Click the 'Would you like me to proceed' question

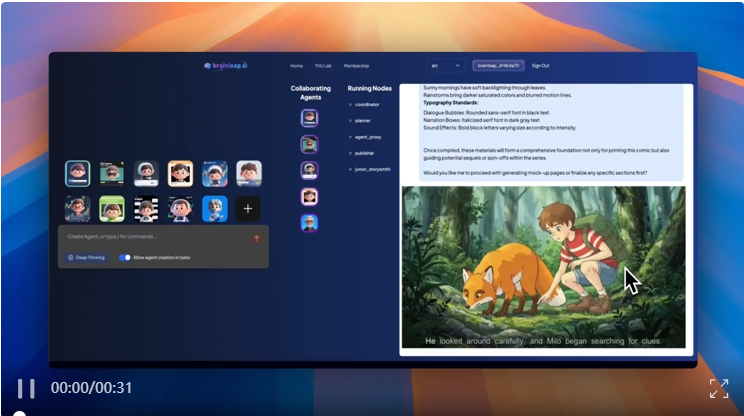(x=535, y=173)
